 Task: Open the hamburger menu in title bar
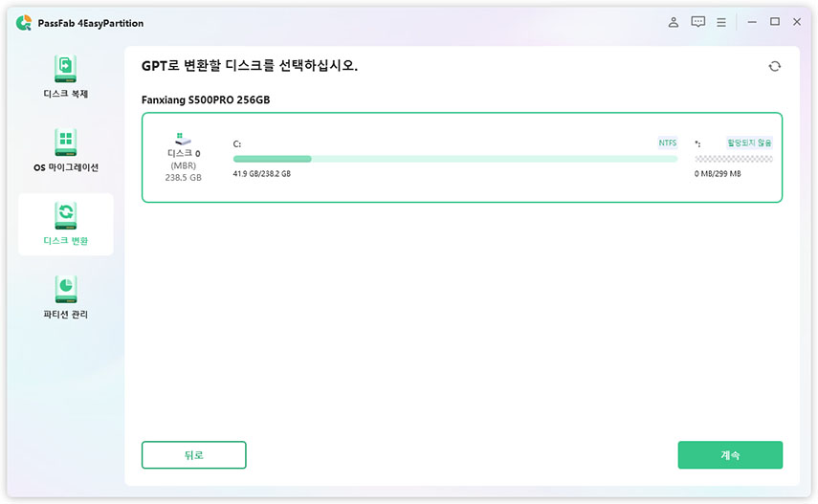point(721,22)
